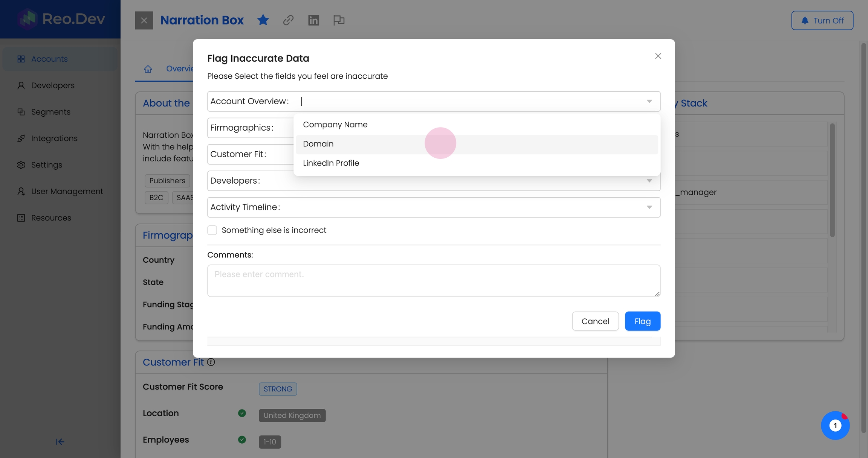The height and width of the screenshot is (458, 868).
Task: Click the Integrations sidebar icon
Action: (21, 138)
